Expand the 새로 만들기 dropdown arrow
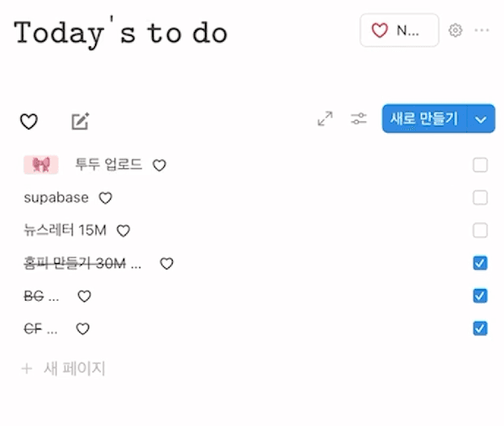This screenshot has width=504, height=426. point(480,119)
